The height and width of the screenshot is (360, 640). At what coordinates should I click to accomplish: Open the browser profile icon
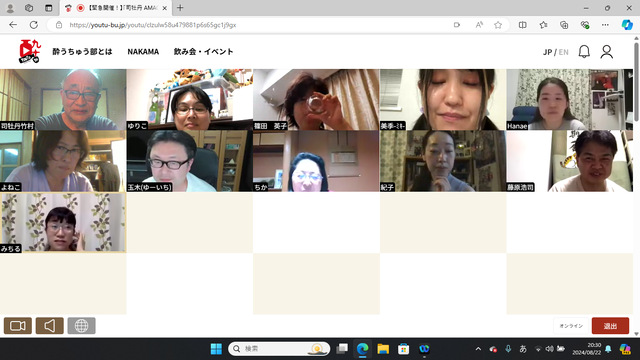click(x=10, y=8)
